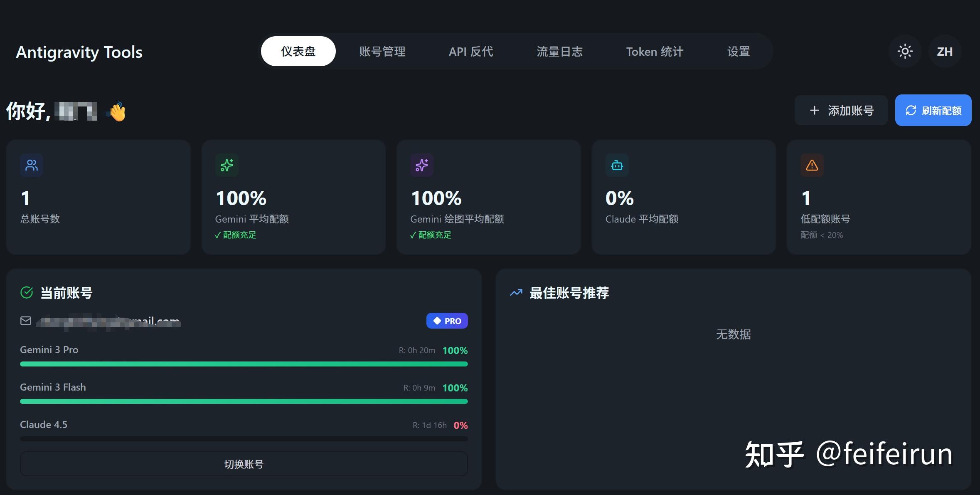Click the green check icon beside 当前账号

(x=27, y=292)
